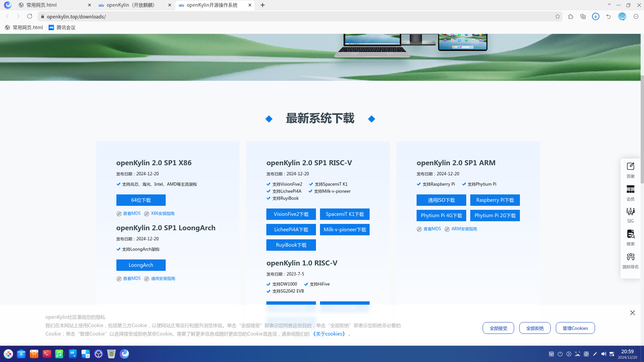Open the downloads toolbar icon

[x=596, y=16]
